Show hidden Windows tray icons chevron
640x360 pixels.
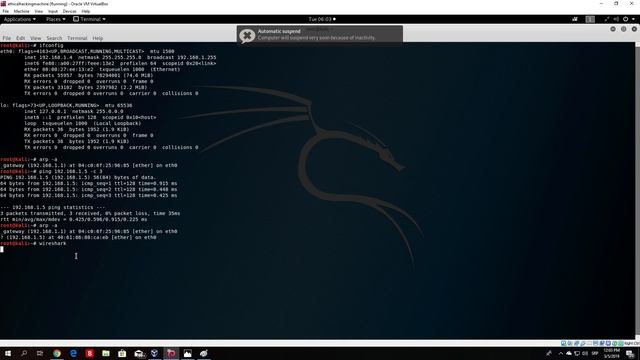tap(560, 353)
